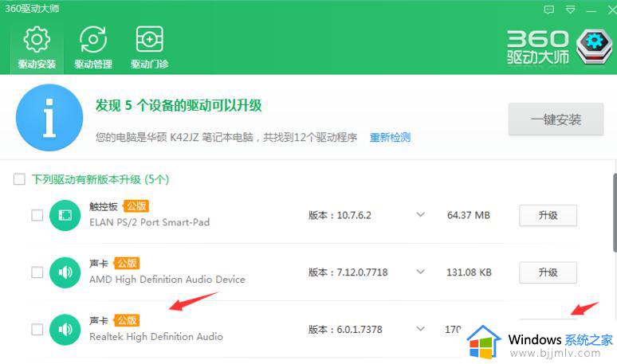Click the 版本：6.0.1.7378 text
This screenshot has height=364, width=617.
(x=345, y=330)
